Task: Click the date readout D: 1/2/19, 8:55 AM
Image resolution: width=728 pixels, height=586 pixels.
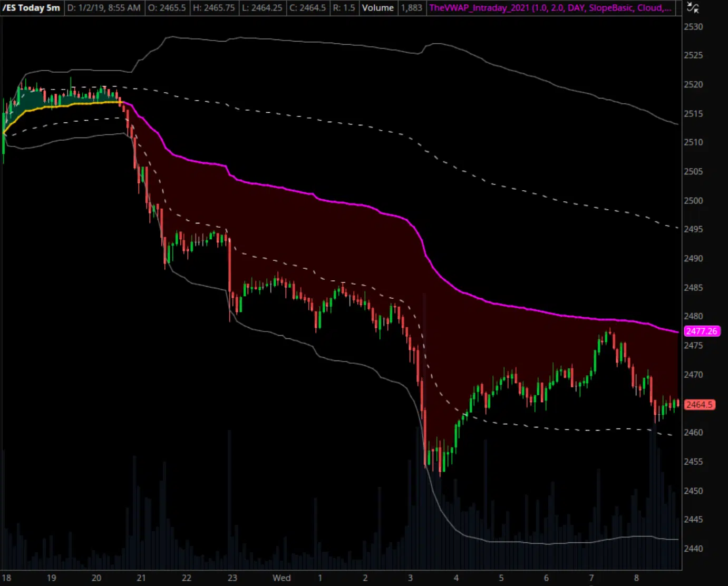Action: click(x=104, y=8)
